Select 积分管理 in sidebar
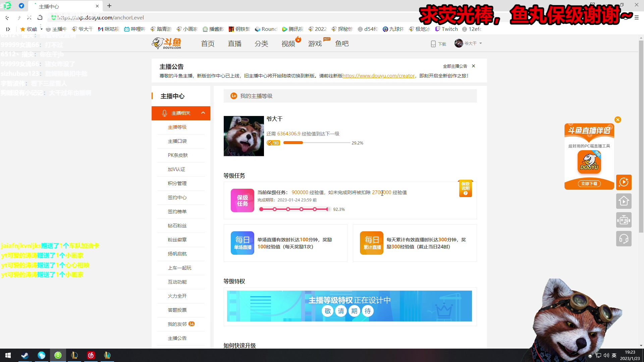Viewport: 644px width, 362px height. (x=177, y=183)
